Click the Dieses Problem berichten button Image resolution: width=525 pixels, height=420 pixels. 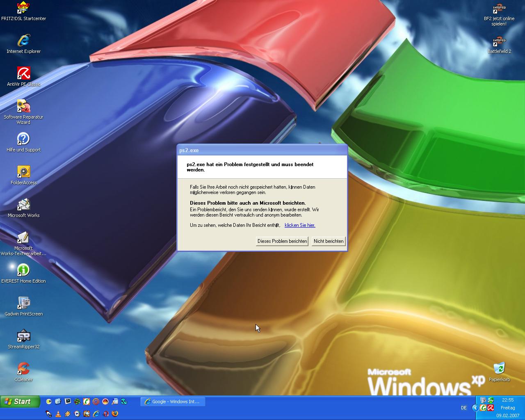click(282, 241)
